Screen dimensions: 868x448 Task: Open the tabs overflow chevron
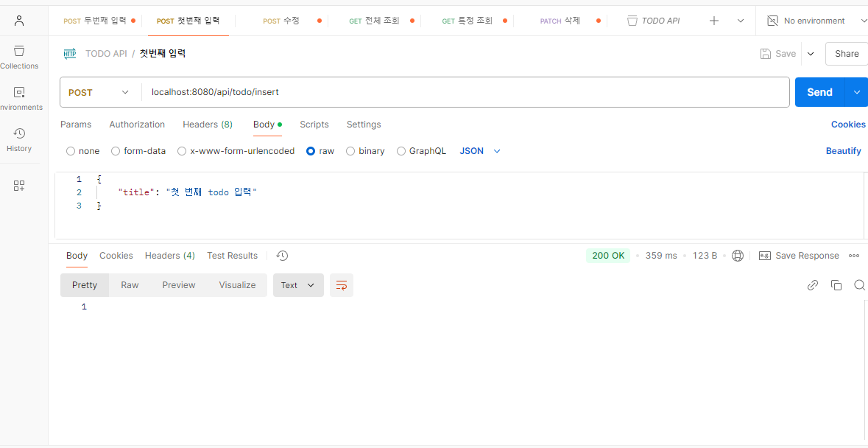click(x=741, y=21)
